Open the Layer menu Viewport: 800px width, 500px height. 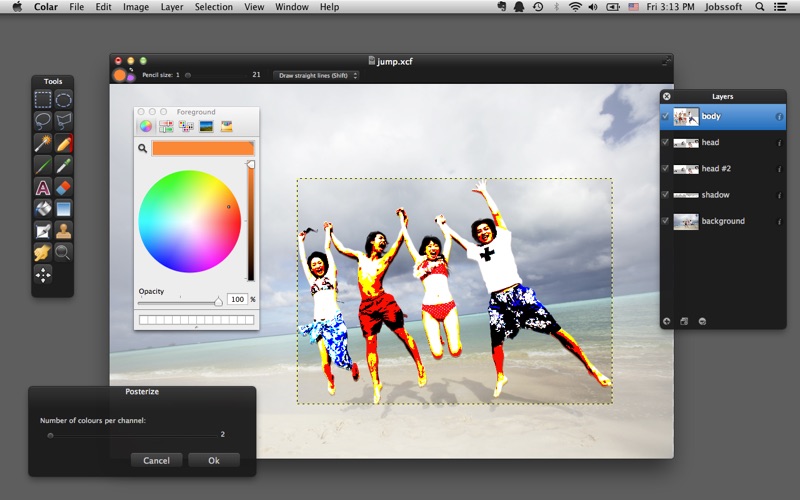tap(171, 7)
